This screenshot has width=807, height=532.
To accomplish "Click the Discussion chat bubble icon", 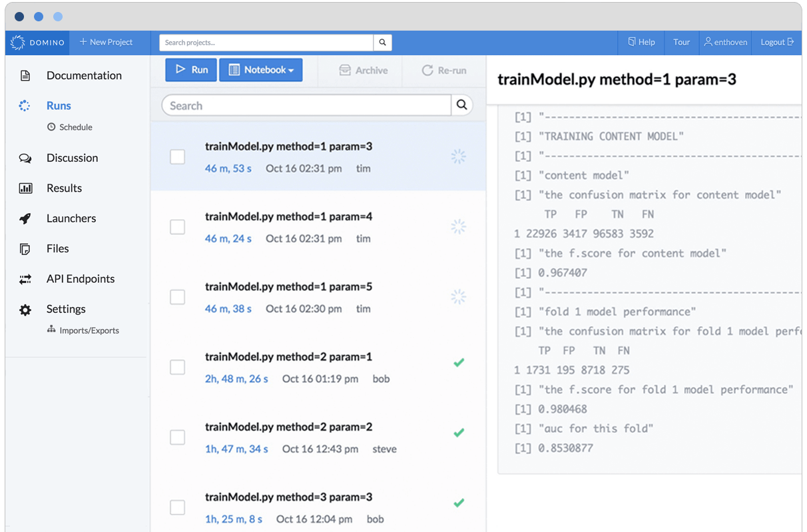I will (25, 158).
